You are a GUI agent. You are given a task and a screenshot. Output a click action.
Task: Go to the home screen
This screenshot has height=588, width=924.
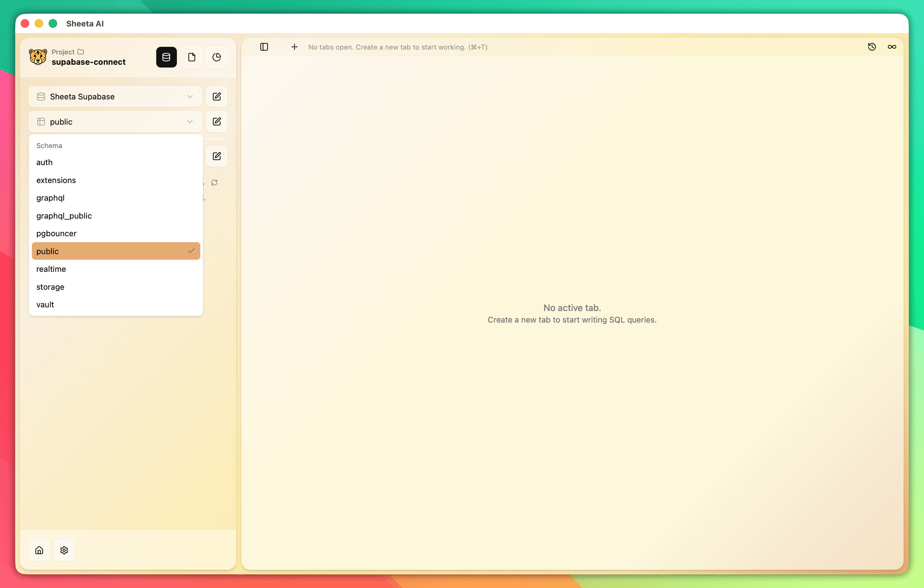(x=39, y=550)
